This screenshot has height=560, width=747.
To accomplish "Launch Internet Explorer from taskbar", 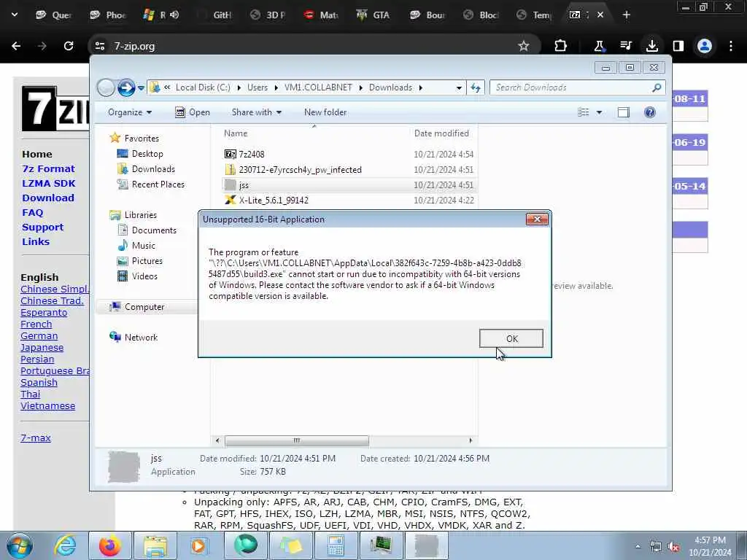I will point(64,545).
